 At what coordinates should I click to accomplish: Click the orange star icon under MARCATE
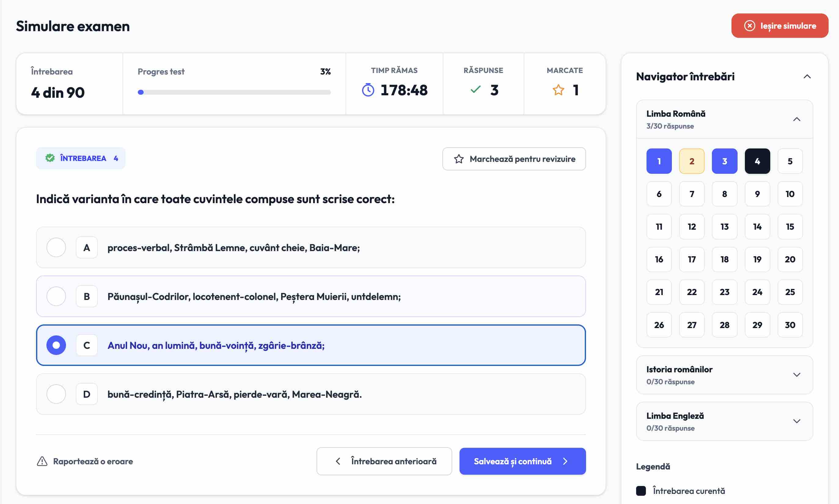point(558,90)
